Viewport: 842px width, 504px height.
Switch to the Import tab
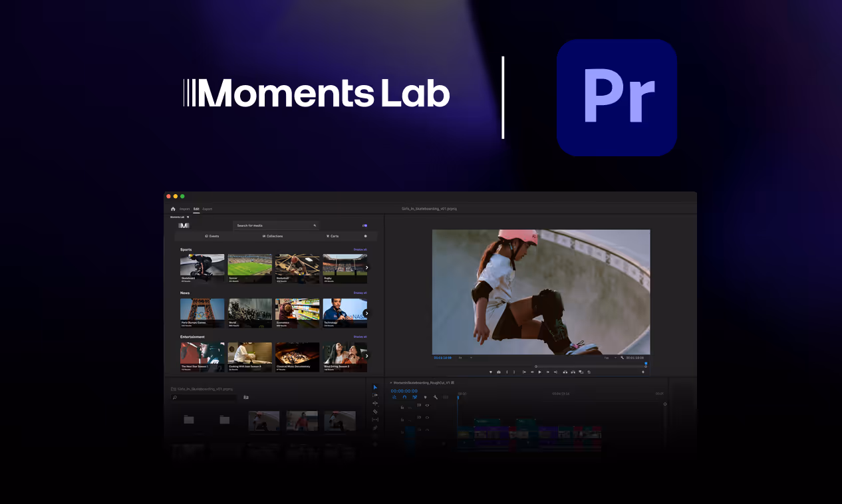tap(184, 209)
